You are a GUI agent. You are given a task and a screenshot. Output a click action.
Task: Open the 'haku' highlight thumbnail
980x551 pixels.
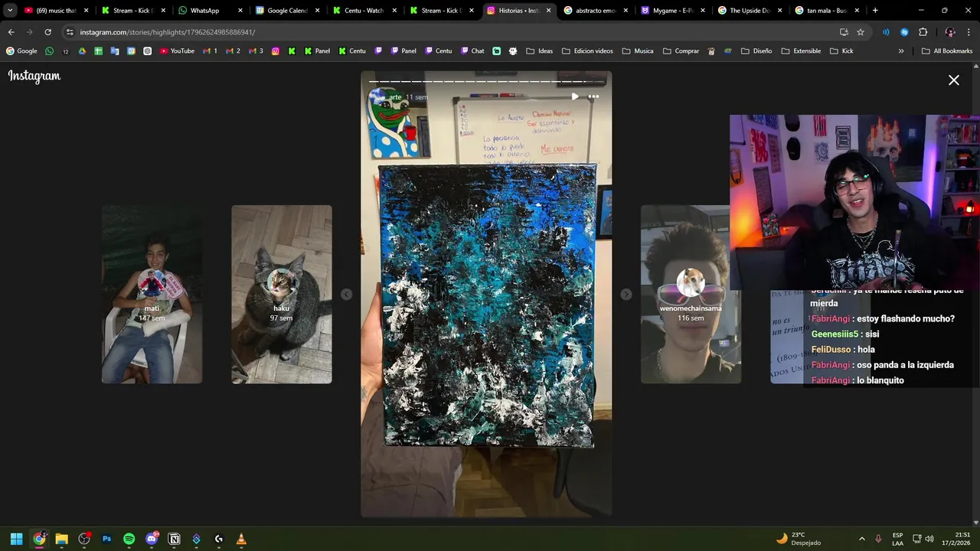coord(282,294)
